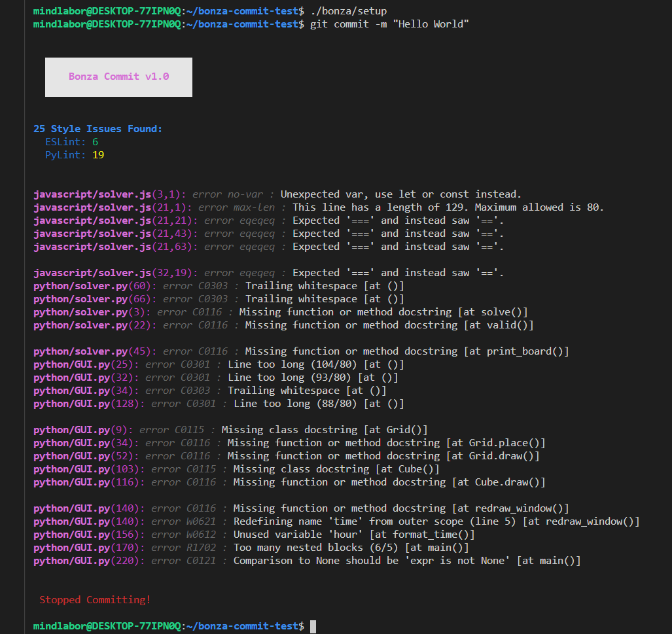
Task: Click the terminal cursor at the final prompt
Action: pos(313,626)
